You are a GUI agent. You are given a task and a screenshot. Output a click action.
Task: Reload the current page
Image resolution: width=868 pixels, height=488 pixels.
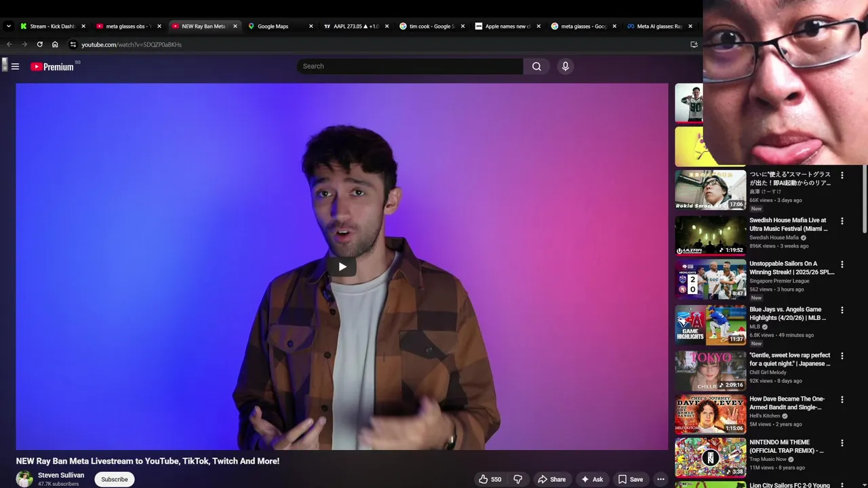click(39, 45)
